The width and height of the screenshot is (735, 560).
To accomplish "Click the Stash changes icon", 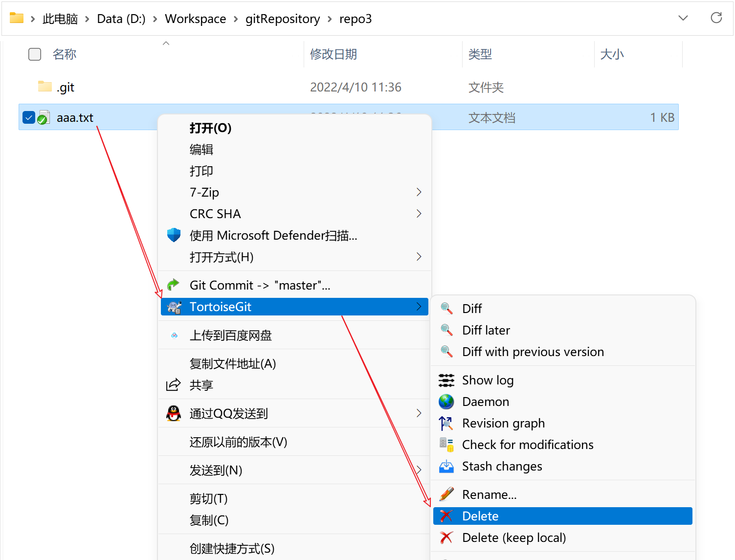I will [446, 467].
